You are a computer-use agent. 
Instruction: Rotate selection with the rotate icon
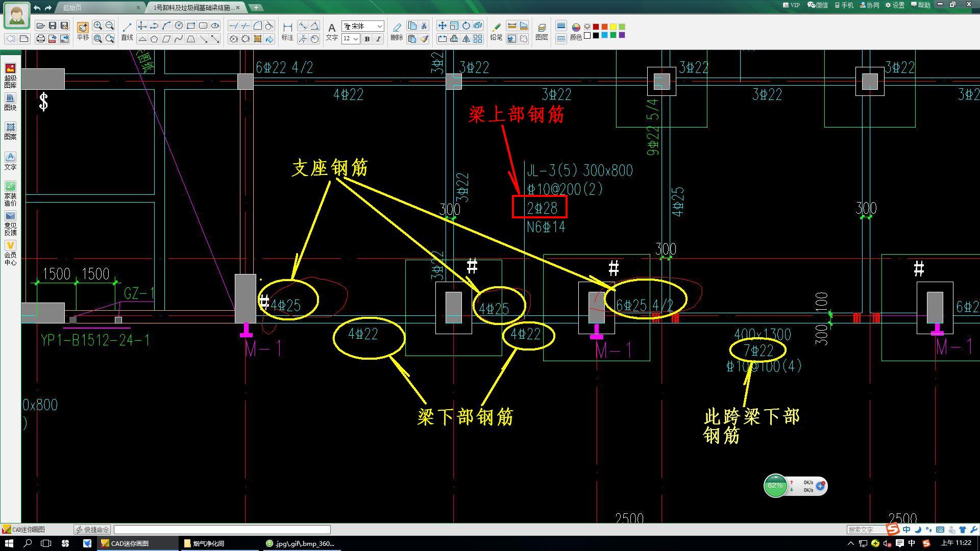[466, 26]
